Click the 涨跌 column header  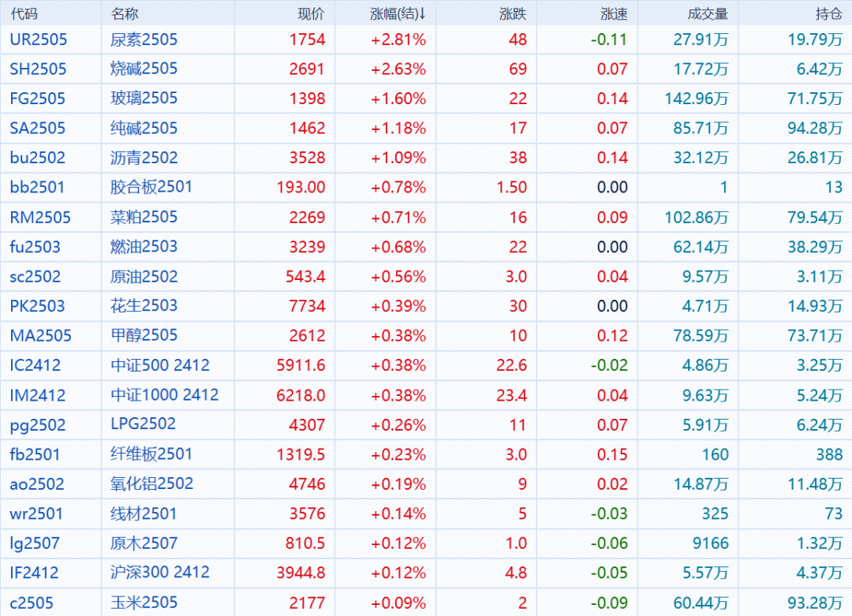(x=513, y=13)
